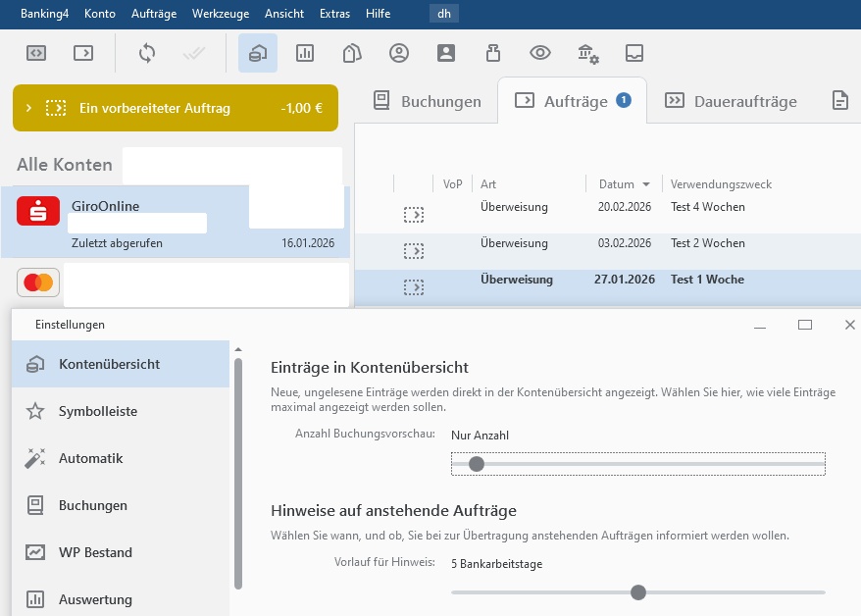Click the round user profile icon
This screenshot has width=861, height=616.
[x=399, y=53]
